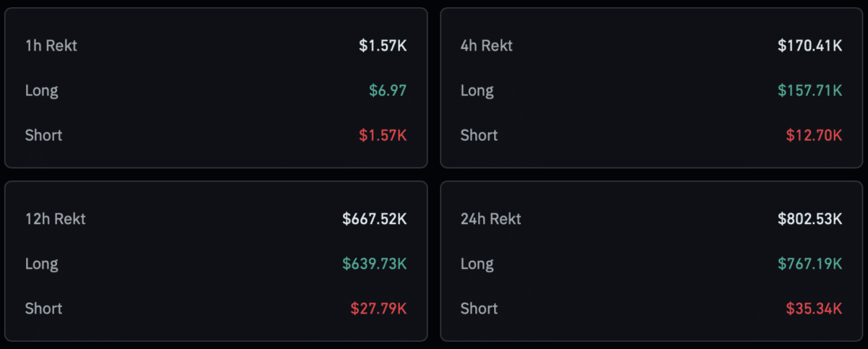868x349 pixels.
Task: Select the 4h Rekt total $170.41K
Action: click(810, 46)
